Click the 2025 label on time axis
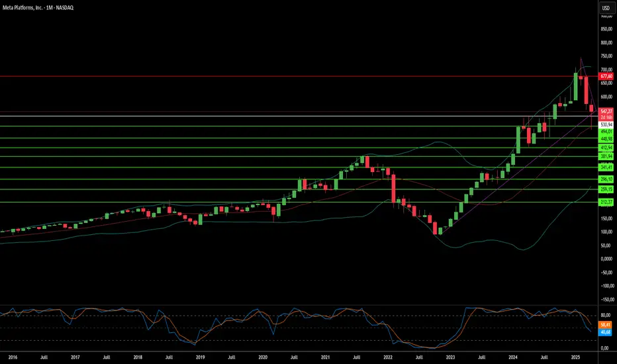This screenshot has height=364, width=617. click(x=576, y=357)
